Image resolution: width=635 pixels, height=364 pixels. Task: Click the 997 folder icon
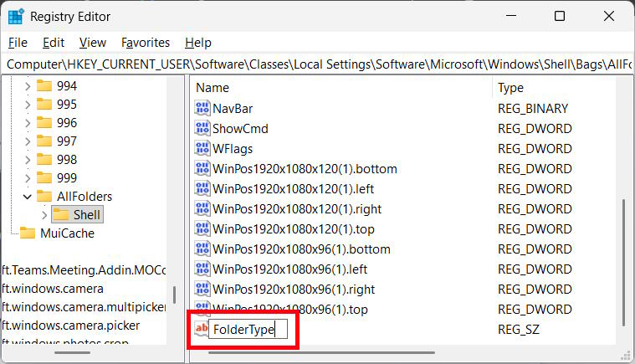tap(44, 141)
